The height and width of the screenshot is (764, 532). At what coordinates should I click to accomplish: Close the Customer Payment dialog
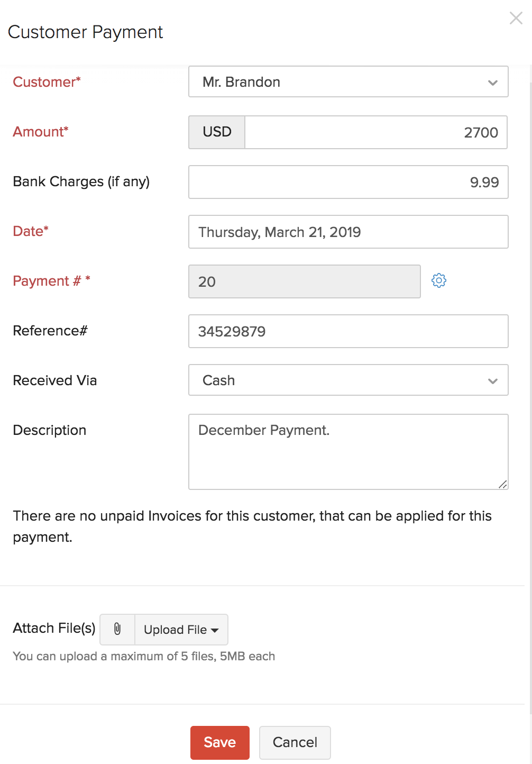click(516, 19)
